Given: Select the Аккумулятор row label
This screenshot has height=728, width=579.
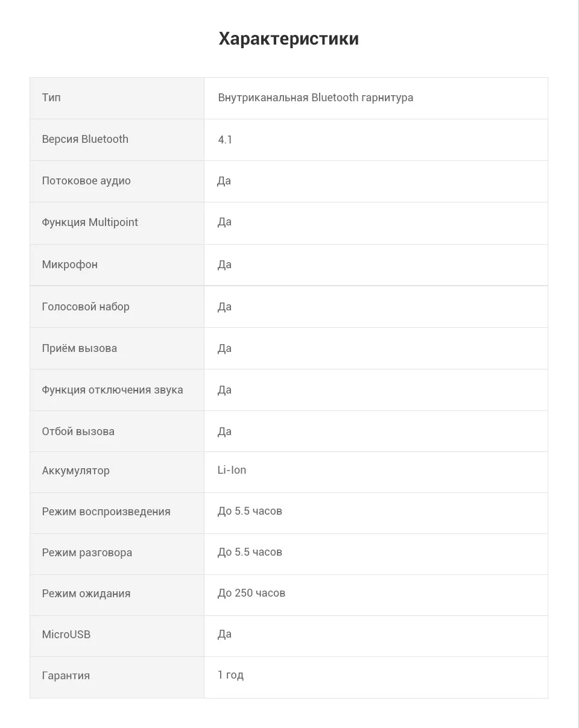Looking at the screenshot, I should pyautogui.click(x=76, y=471).
